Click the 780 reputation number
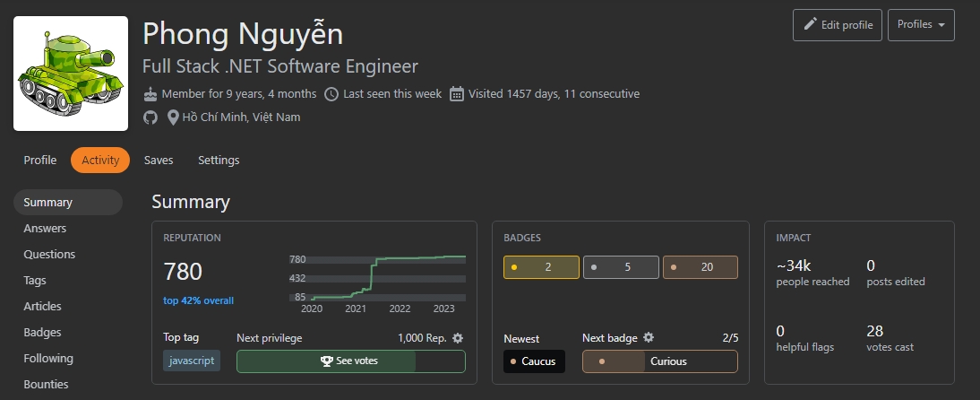Screen dimensions: 980x400 [183, 272]
